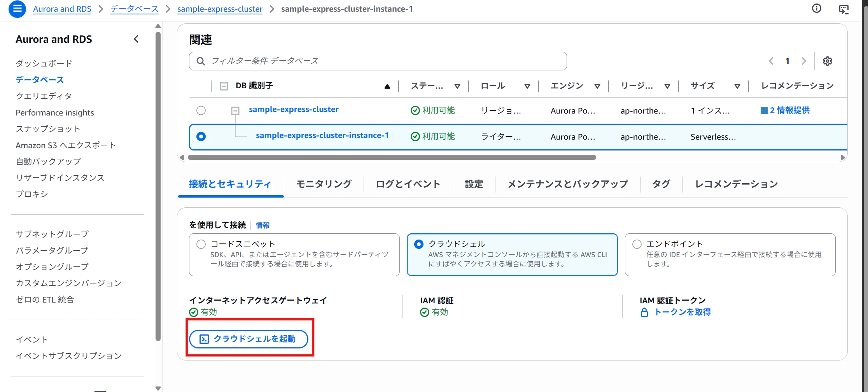Click the info circle icon in header
Viewport: 868px width, 392px height.
click(817, 9)
